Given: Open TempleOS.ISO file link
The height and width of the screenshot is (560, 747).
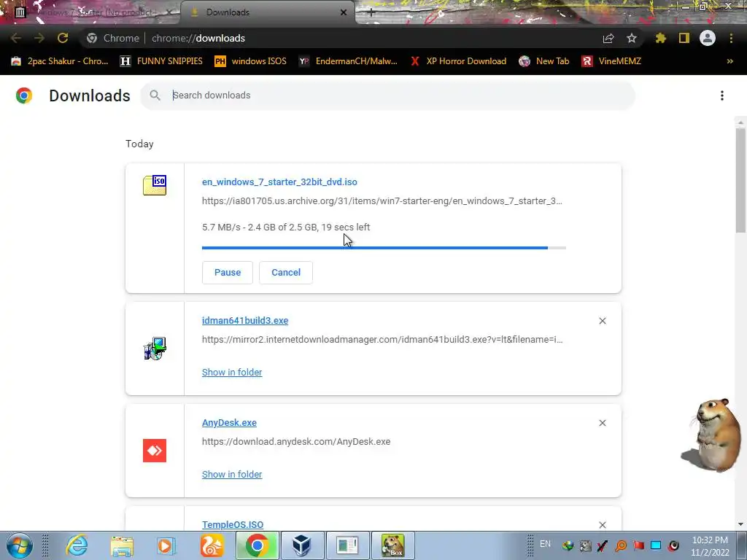Looking at the screenshot, I should (x=233, y=525).
